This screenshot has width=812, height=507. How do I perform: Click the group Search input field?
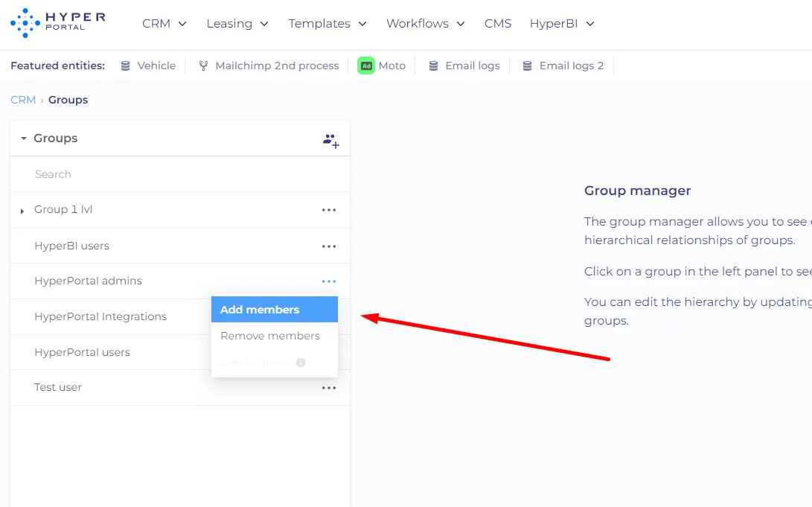click(180, 174)
